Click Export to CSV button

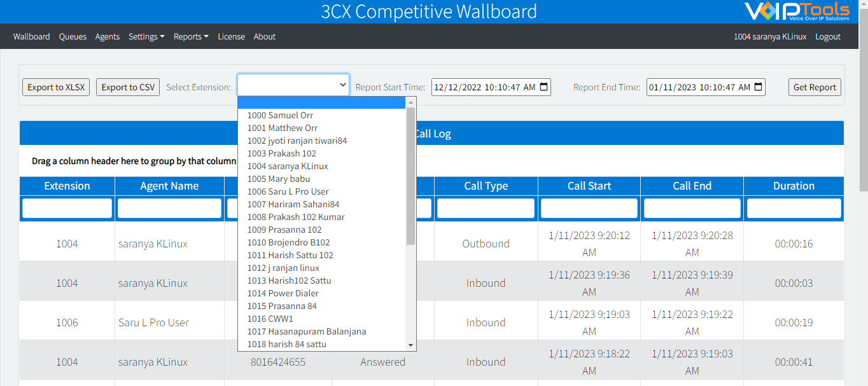pyautogui.click(x=128, y=87)
